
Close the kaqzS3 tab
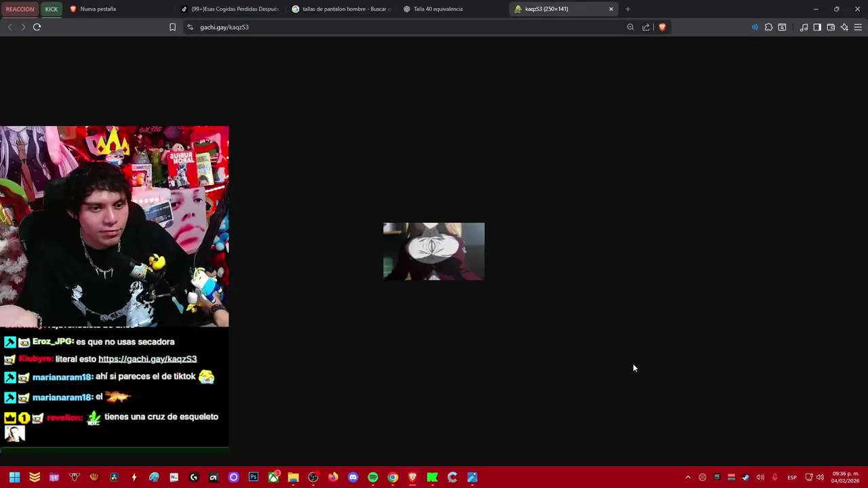tap(611, 9)
